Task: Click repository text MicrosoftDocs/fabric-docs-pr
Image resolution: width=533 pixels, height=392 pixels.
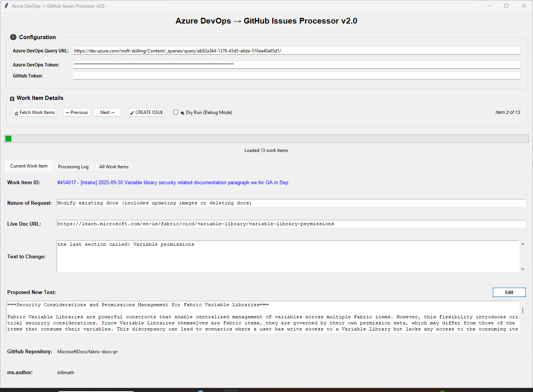Action: coord(87,352)
